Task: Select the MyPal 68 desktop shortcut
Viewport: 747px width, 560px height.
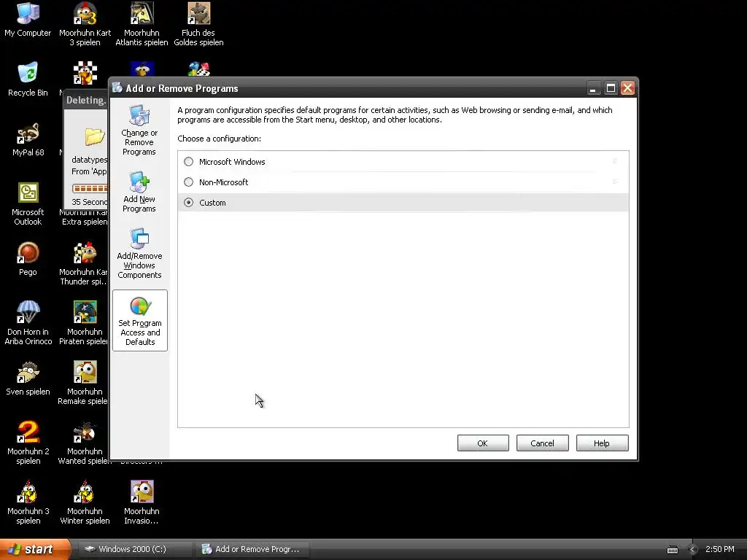Action: click(x=28, y=139)
